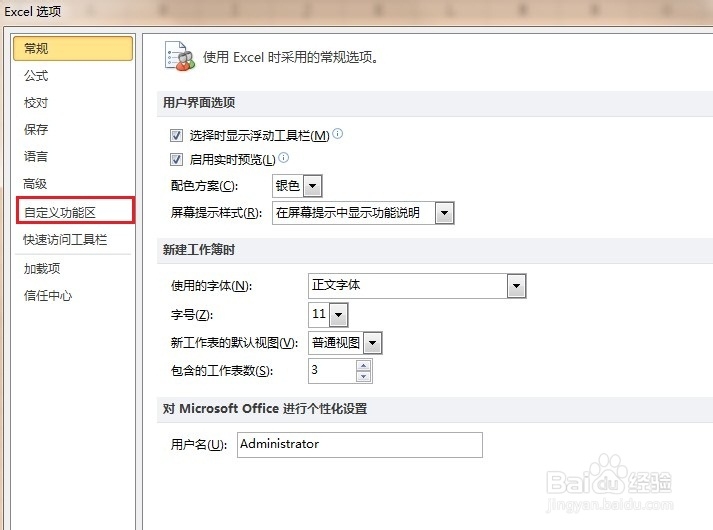Click the general options header icon

179,56
